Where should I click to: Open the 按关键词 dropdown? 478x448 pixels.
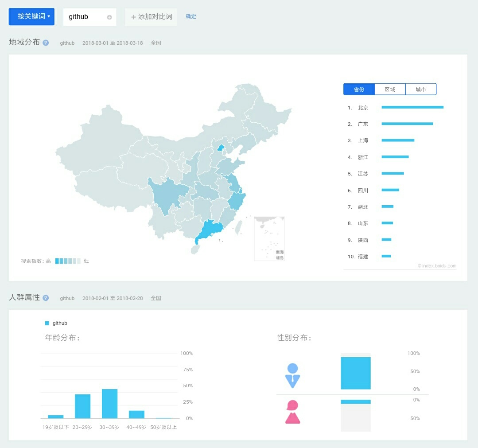pos(31,16)
